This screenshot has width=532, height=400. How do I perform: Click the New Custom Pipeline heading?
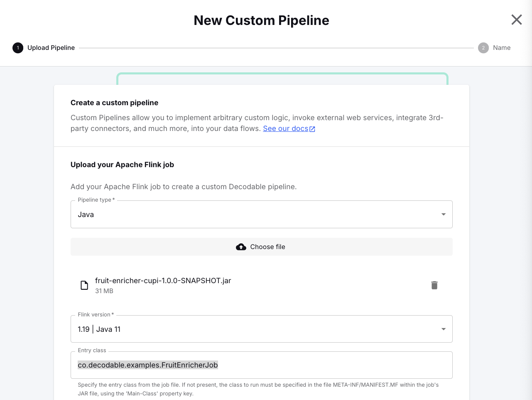[x=262, y=20]
